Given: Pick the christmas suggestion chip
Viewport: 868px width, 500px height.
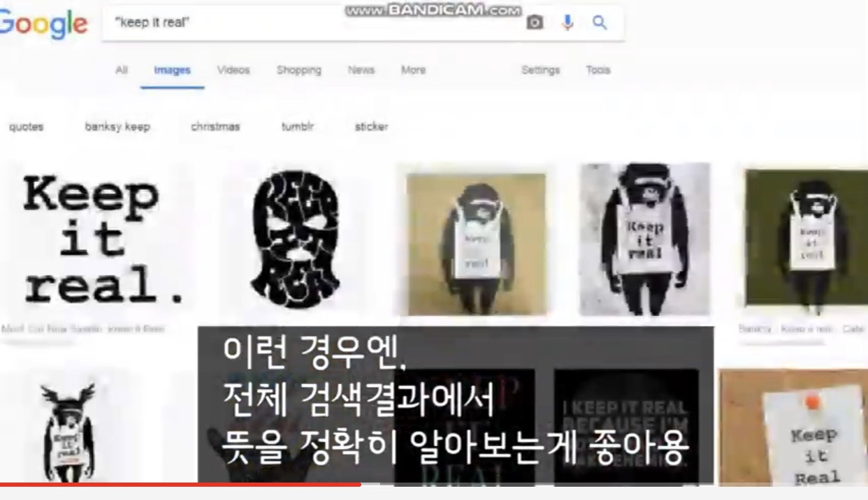Looking at the screenshot, I should click(215, 126).
